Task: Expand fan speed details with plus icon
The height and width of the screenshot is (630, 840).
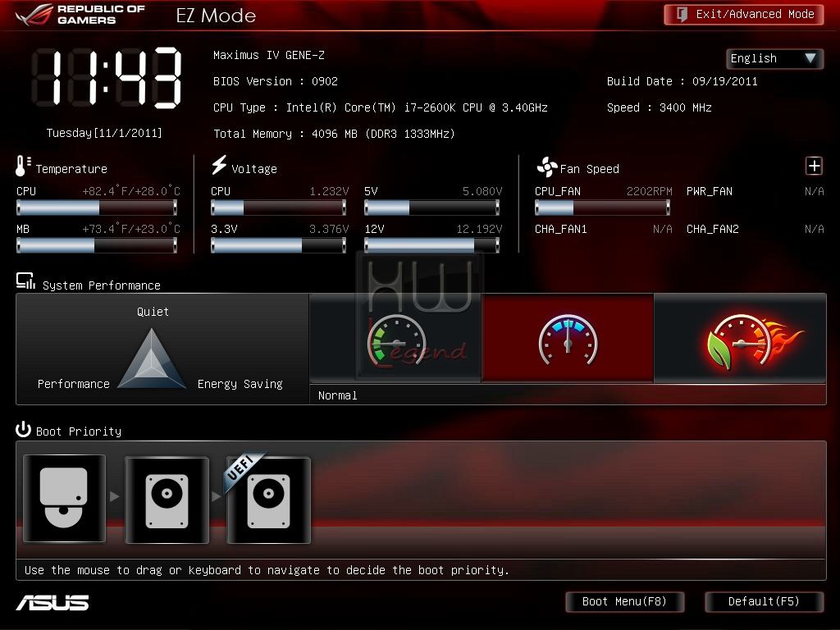Action: [x=814, y=166]
